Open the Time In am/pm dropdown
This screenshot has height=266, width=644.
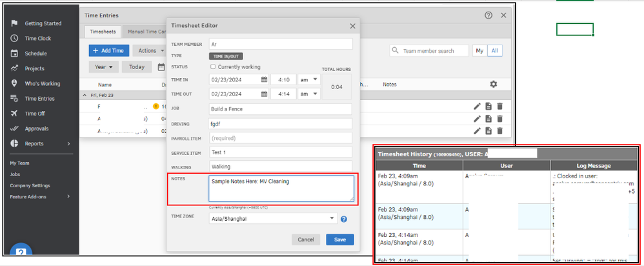309,79
